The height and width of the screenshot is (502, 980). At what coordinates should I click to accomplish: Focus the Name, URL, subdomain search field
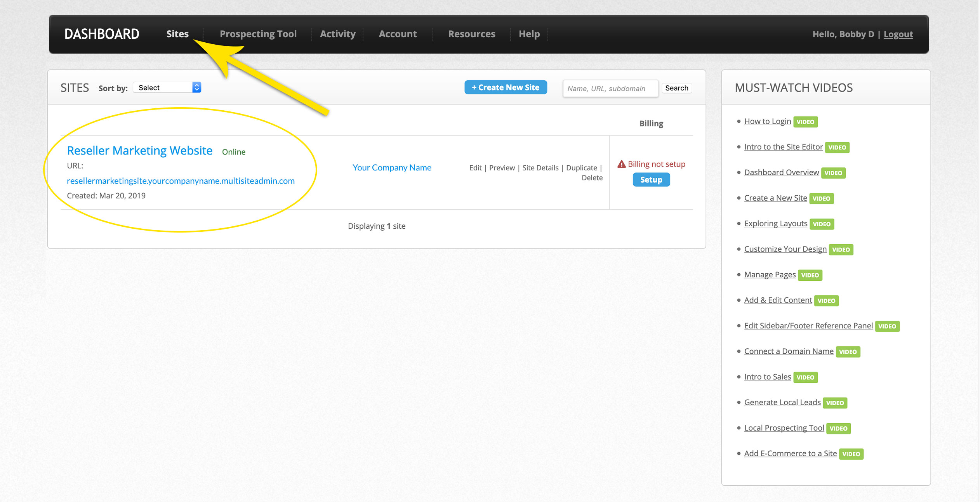[610, 89]
